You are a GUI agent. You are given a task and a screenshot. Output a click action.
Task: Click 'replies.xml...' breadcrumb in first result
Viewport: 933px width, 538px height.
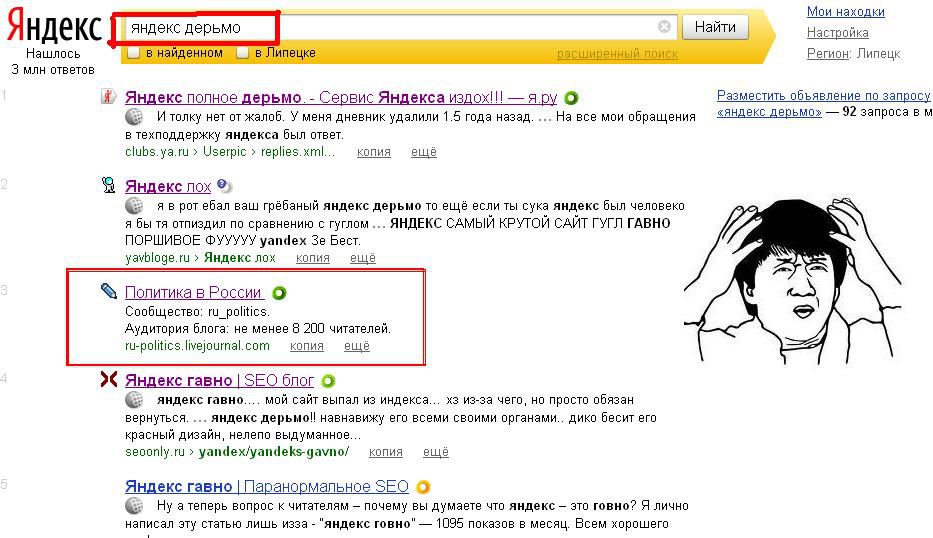click(298, 152)
